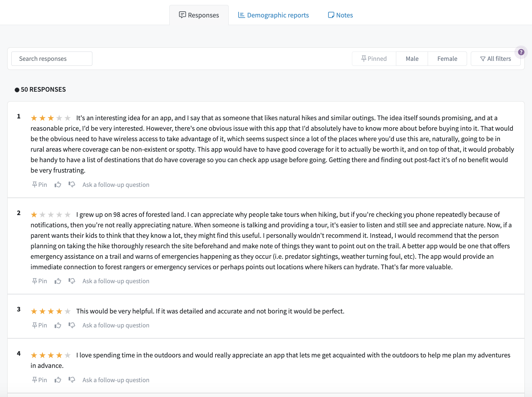Click thumbs up icon on response 2

[x=58, y=281]
